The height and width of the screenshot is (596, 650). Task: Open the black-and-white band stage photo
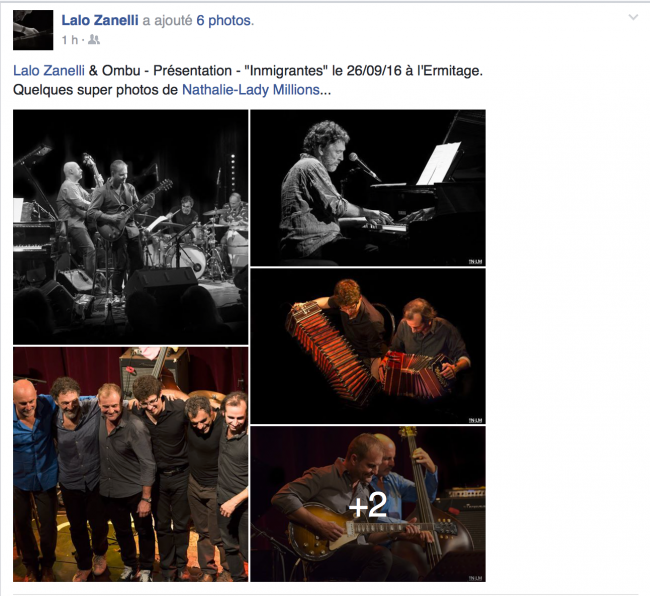(x=131, y=227)
